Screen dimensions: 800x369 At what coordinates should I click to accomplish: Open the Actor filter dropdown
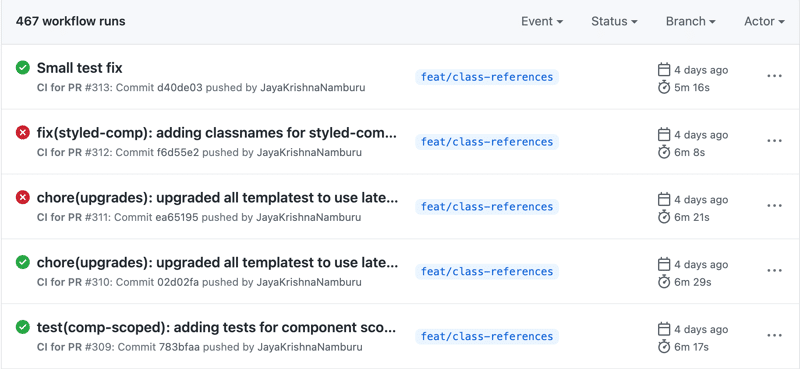(764, 21)
